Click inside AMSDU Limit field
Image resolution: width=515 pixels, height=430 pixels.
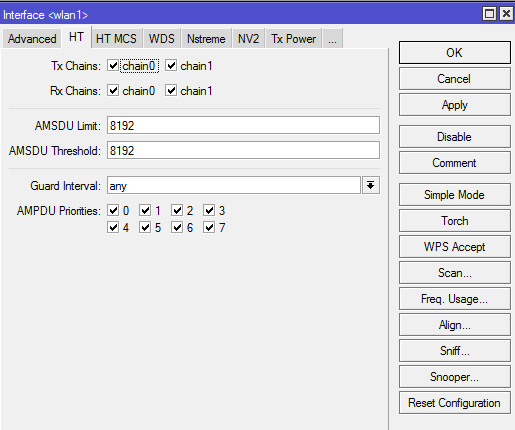tap(243, 125)
